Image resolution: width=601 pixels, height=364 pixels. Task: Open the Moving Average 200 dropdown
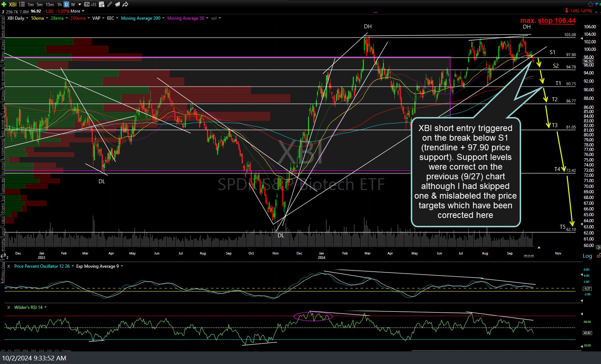(164, 18)
